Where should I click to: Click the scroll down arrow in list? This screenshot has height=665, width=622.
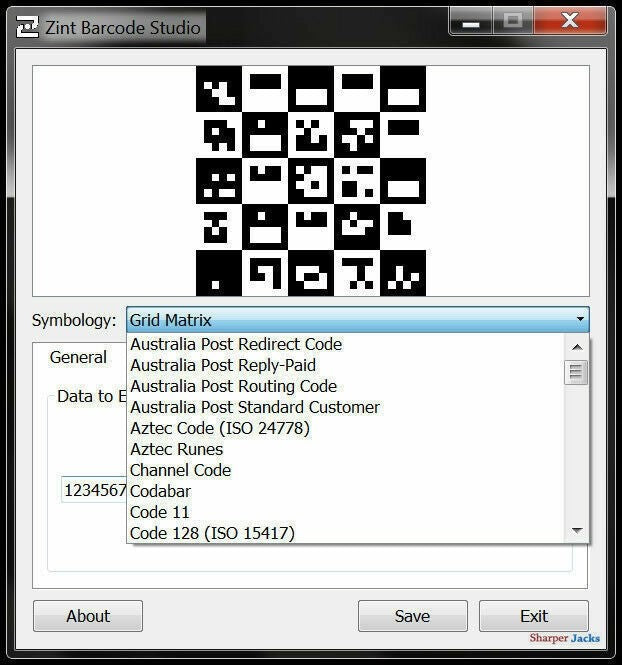(x=577, y=530)
